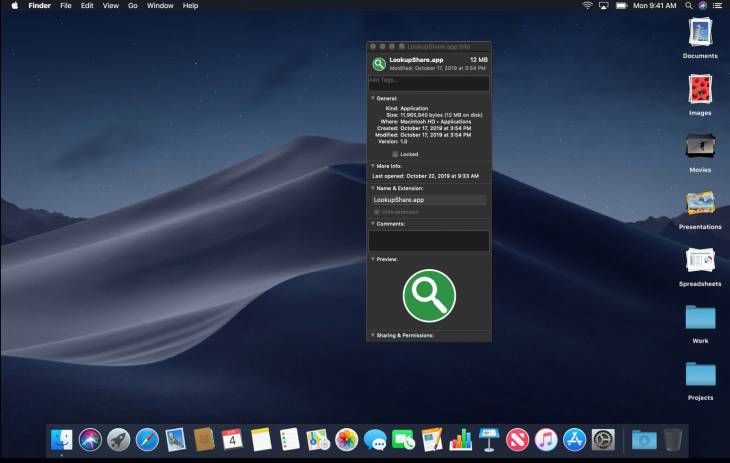The height and width of the screenshot is (463, 730).
Task: Enable the Locked checkbox
Action: 395,154
